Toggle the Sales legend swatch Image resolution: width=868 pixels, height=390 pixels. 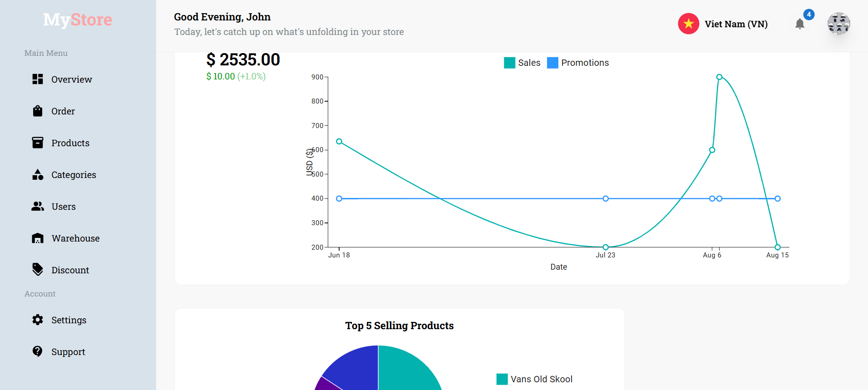(x=509, y=63)
